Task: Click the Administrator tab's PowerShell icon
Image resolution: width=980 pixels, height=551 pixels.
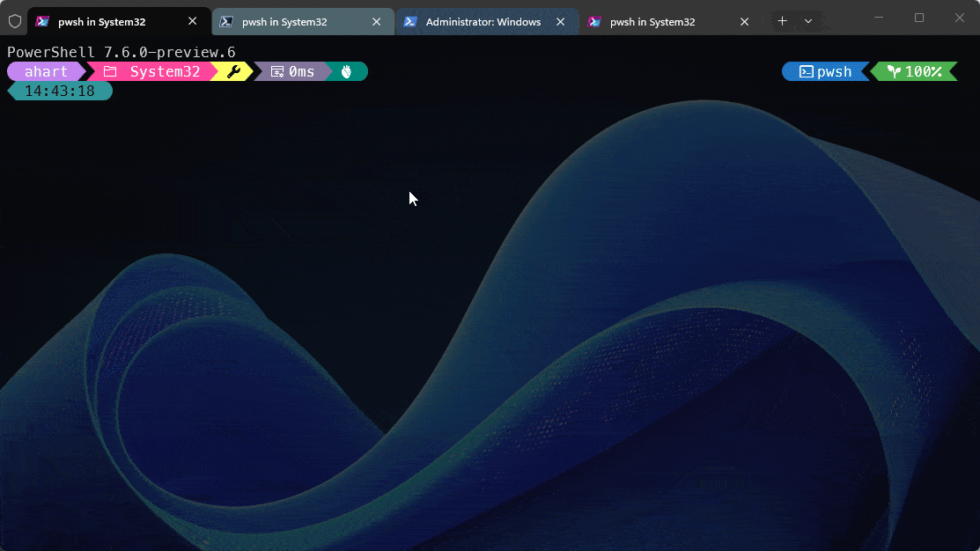Action: [409, 20]
